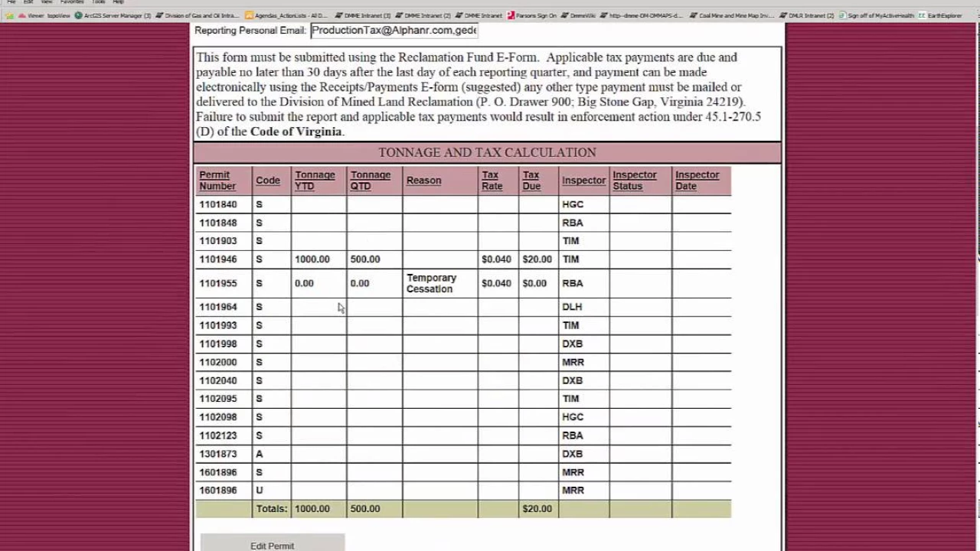The height and width of the screenshot is (551, 980).
Task: Click the Edit Permit button
Action: 272,545
